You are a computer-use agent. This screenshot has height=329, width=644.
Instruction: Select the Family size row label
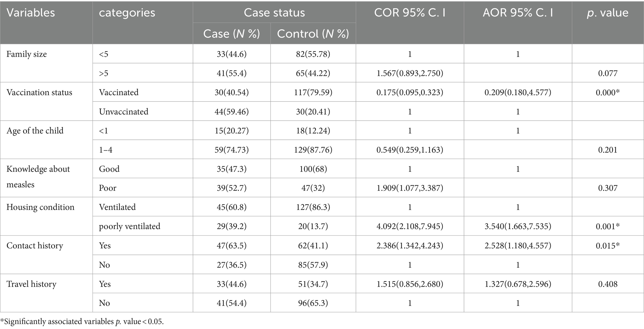26,54
